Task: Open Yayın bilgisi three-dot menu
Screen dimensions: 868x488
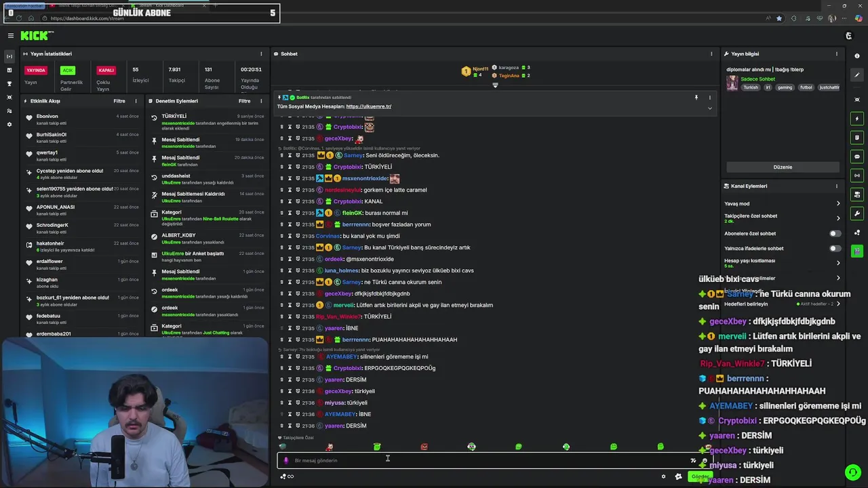Action: [x=837, y=54]
